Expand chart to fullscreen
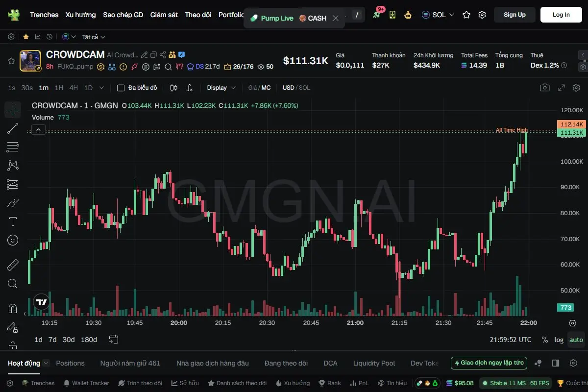The height and width of the screenshot is (392, 588). click(x=562, y=88)
